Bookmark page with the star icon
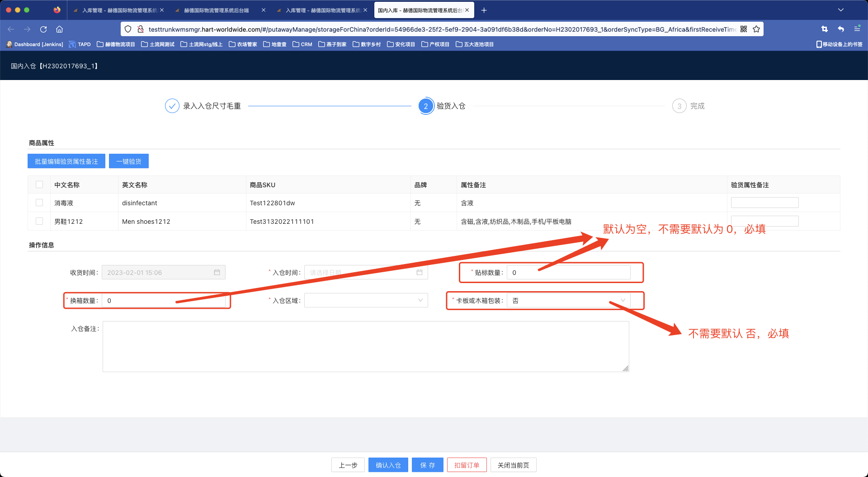The width and height of the screenshot is (868, 477). coord(756,29)
